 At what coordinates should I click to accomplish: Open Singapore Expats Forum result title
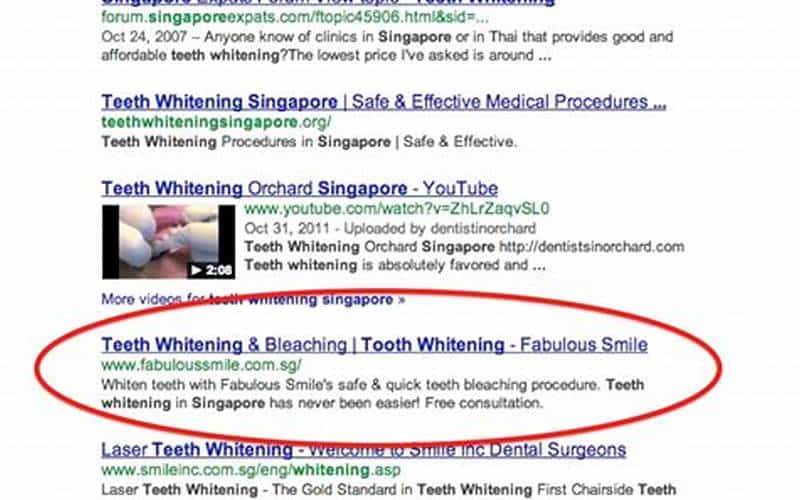click(x=328, y=2)
